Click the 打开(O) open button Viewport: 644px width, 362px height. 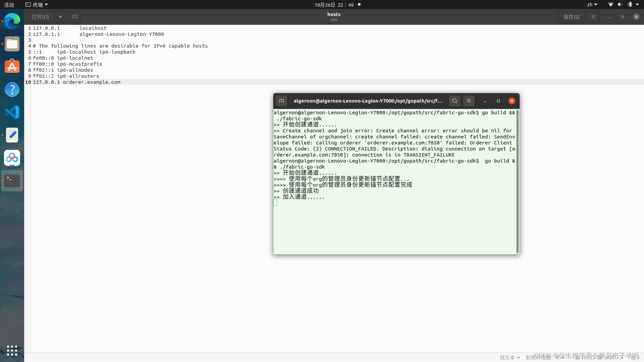pos(40,17)
